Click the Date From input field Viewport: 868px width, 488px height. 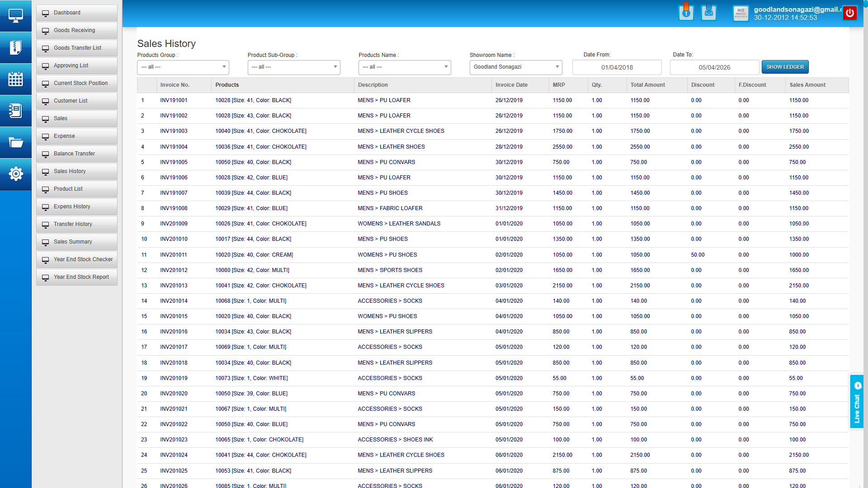[617, 67]
